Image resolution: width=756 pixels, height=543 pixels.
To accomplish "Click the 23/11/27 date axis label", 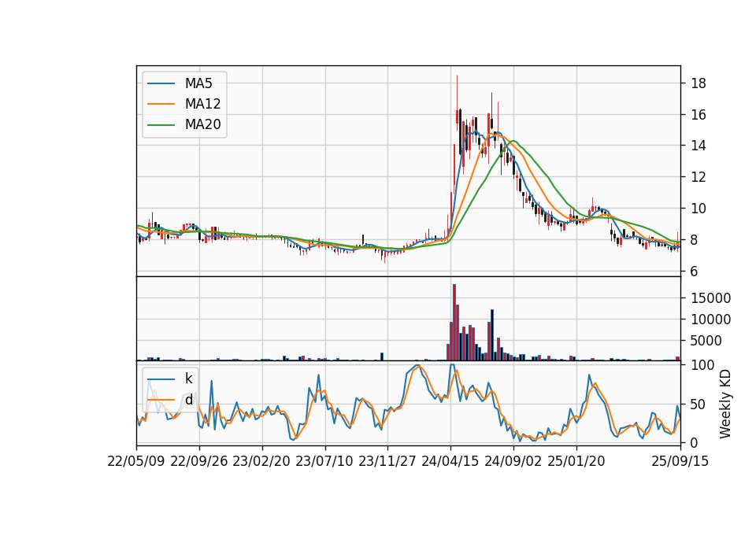I will click(x=387, y=461).
